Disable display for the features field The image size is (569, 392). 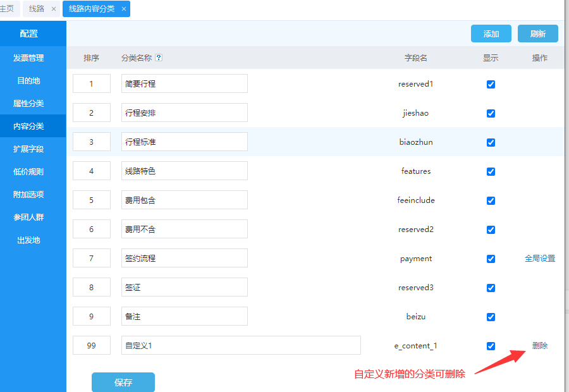click(x=491, y=171)
